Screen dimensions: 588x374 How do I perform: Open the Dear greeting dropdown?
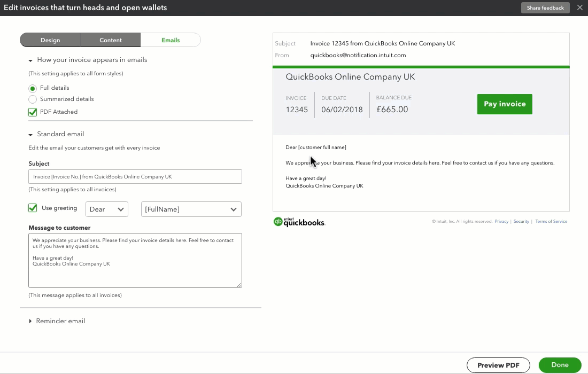pos(106,209)
